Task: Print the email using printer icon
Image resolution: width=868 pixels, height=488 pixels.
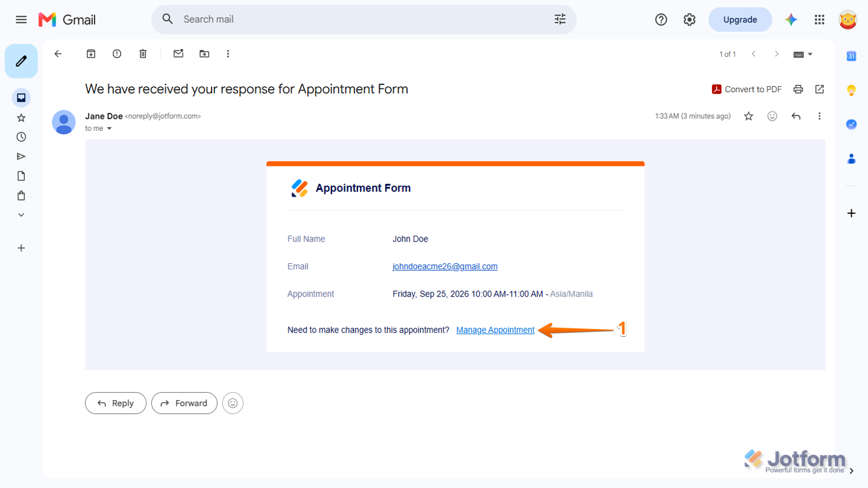Action: coord(798,89)
